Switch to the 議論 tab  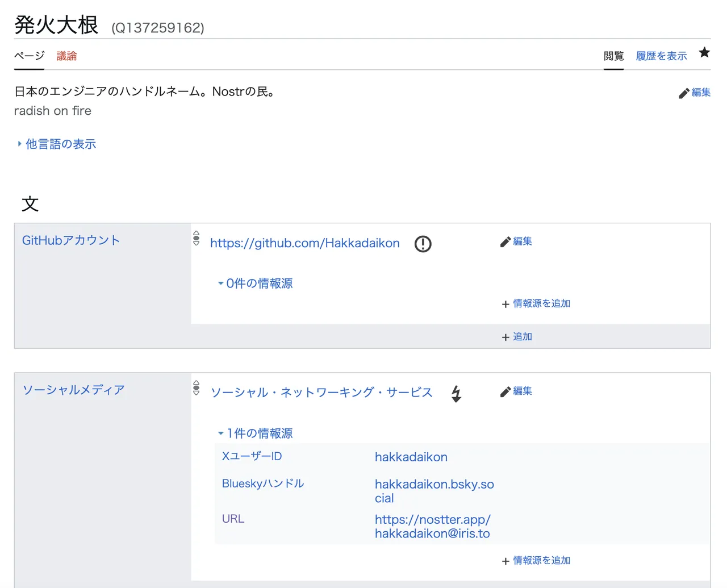68,56
